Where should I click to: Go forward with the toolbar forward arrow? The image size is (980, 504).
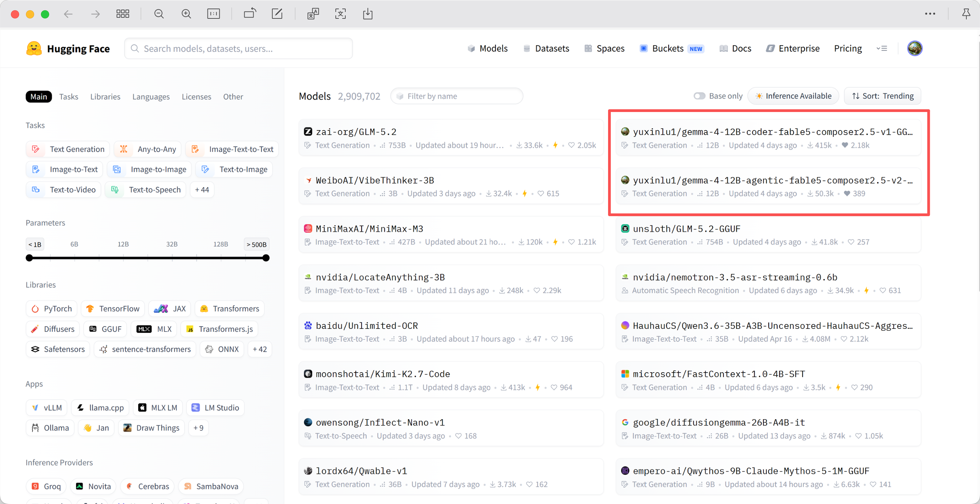(x=96, y=14)
